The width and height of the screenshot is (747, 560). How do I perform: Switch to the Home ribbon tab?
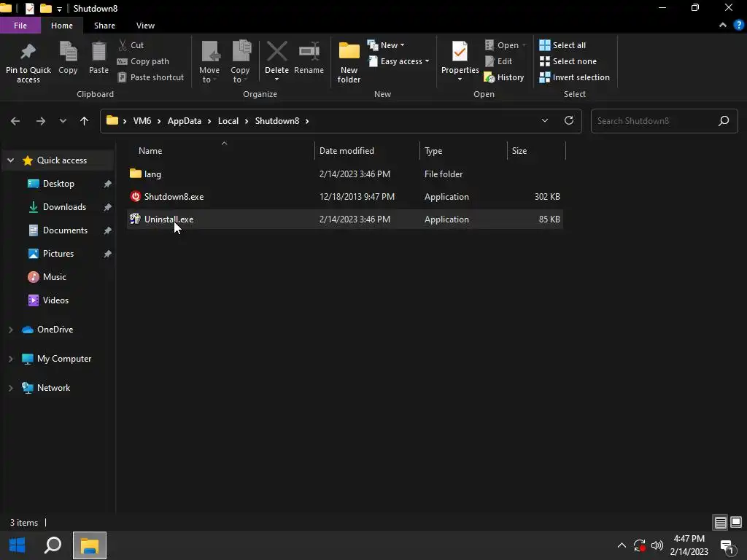point(62,26)
